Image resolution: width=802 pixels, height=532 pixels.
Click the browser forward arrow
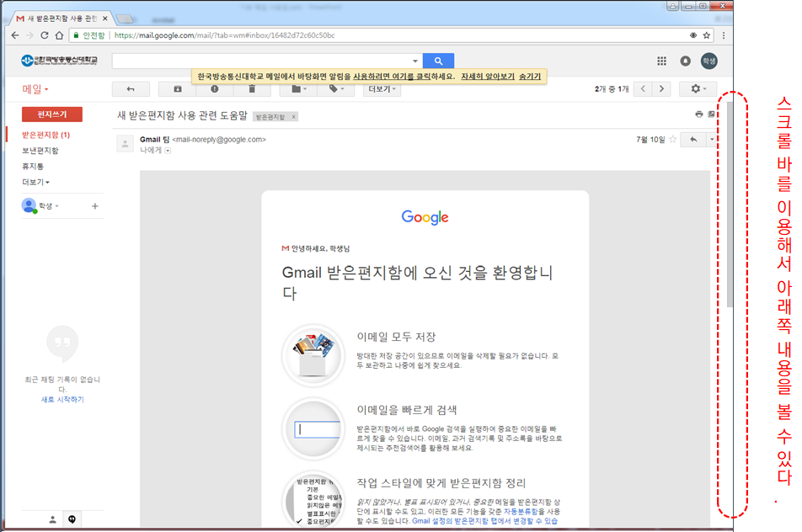point(29,35)
